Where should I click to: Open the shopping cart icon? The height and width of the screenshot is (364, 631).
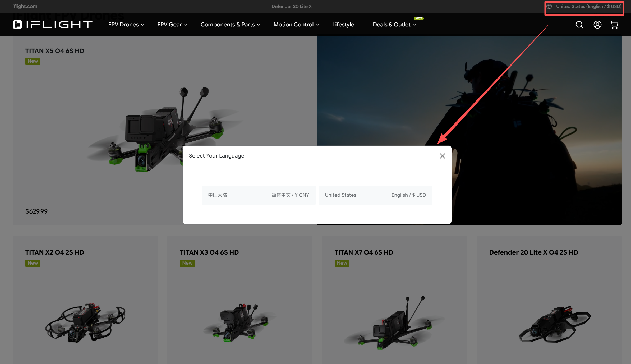tap(614, 25)
